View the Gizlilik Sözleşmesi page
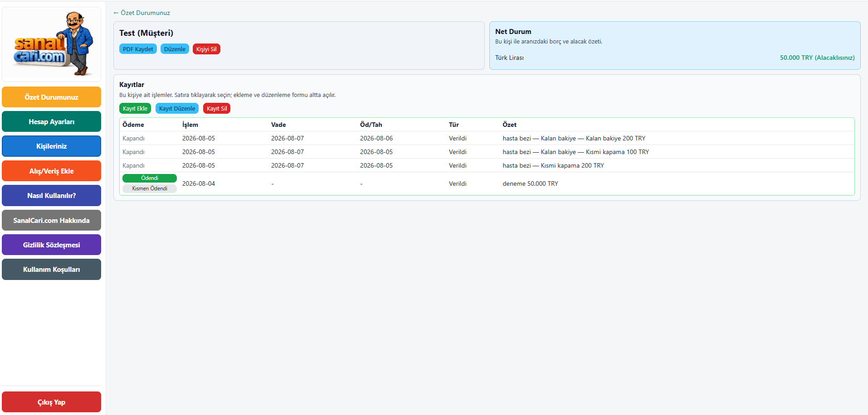 pos(51,245)
